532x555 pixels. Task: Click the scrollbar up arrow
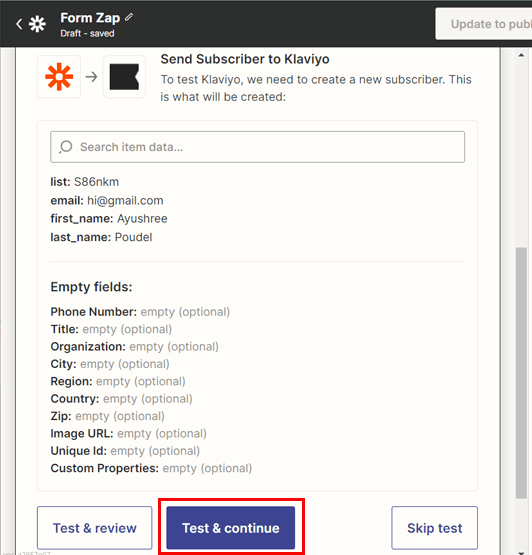pos(521,55)
